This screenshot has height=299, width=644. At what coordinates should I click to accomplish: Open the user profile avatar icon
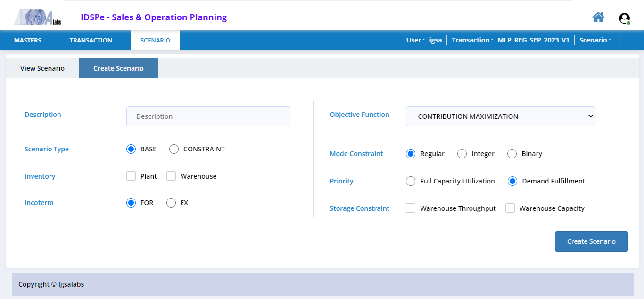click(x=625, y=18)
